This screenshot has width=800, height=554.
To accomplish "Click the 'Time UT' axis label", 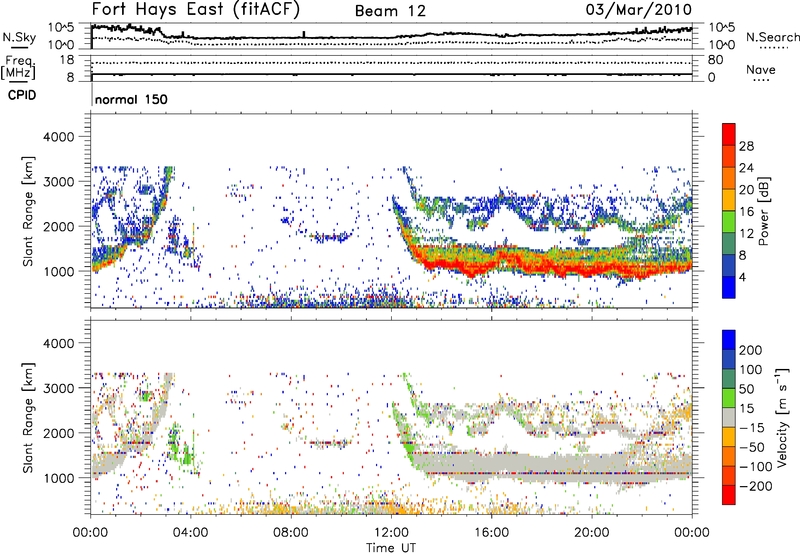I will coord(391,548).
